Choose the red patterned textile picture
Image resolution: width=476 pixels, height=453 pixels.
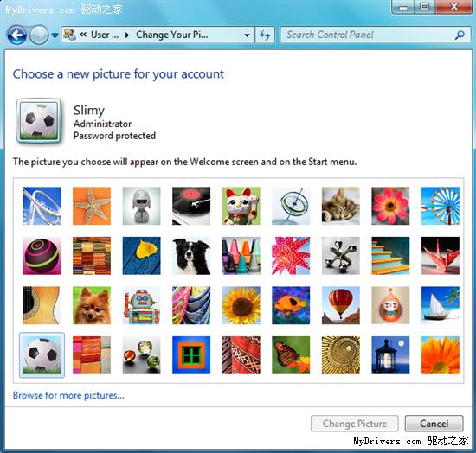(241, 355)
